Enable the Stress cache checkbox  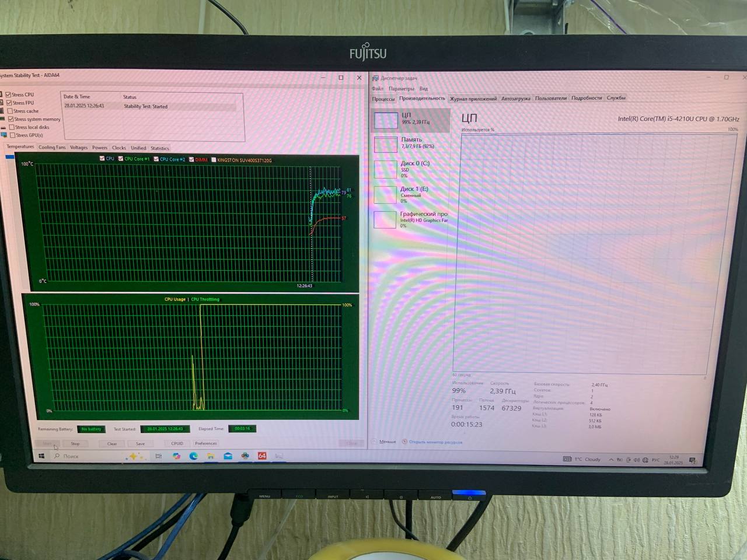coord(10,111)
